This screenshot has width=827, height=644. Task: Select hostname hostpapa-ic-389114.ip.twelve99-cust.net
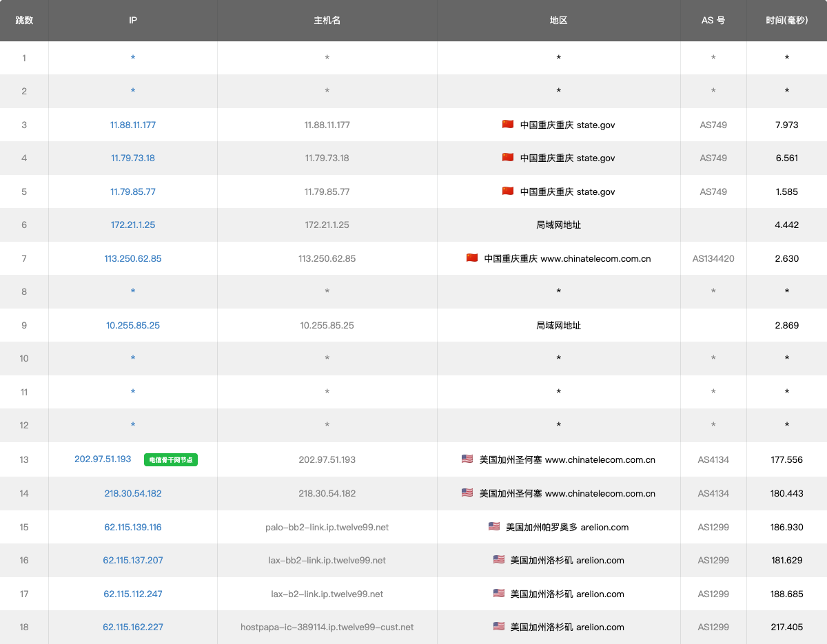coord(327,627)
